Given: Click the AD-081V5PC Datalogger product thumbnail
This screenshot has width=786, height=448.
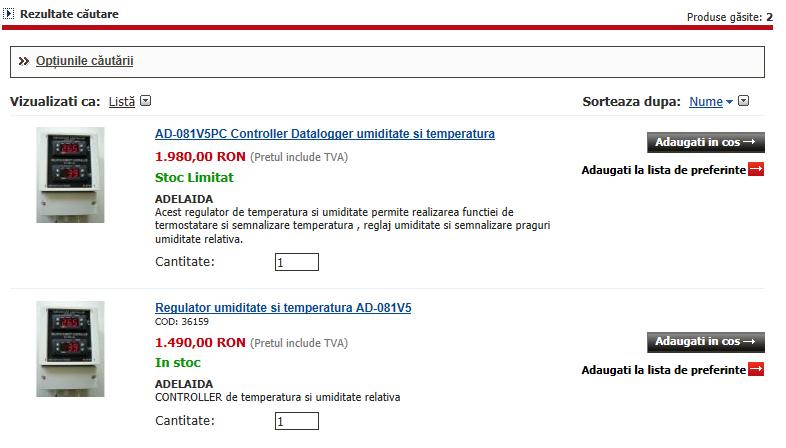Looking at the screenshot, I should (70, 175).
